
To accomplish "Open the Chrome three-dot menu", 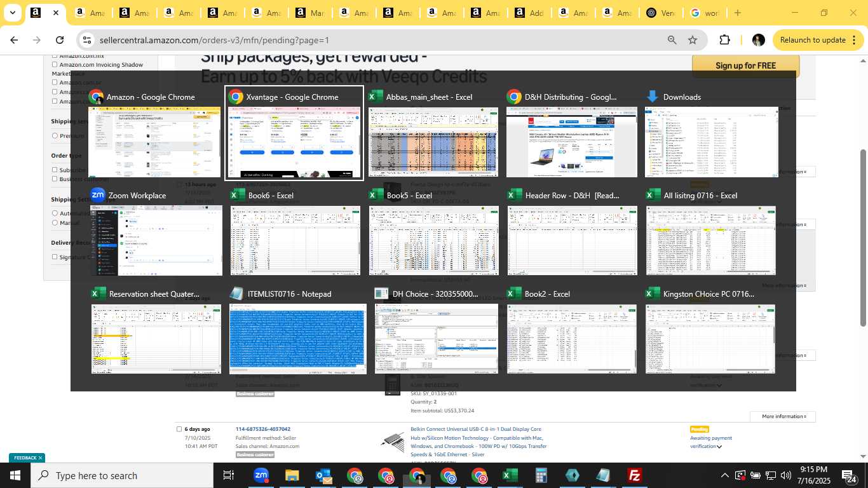I will pos(853,40).
